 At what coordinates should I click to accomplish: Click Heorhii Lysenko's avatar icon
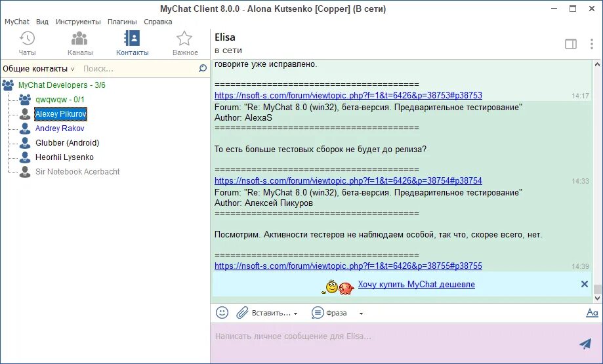pyautogui.click(x=25, y=157)
